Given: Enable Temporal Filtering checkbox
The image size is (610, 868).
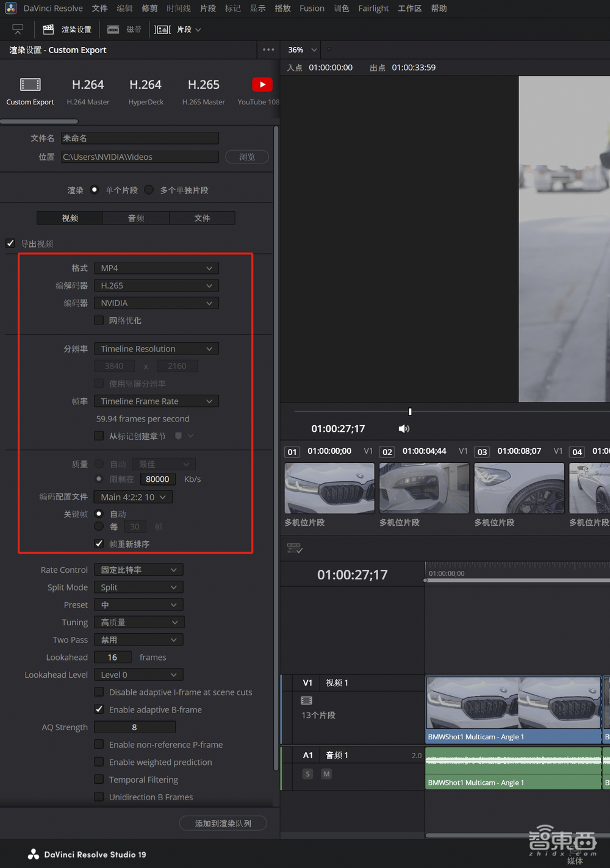Looking at the screenshot, I should coord(99,780).
